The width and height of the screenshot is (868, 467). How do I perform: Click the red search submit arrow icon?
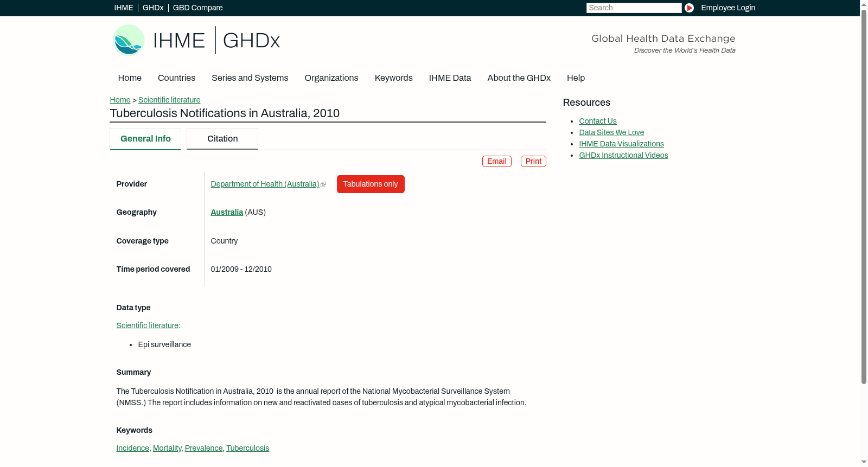coord(689,8)
